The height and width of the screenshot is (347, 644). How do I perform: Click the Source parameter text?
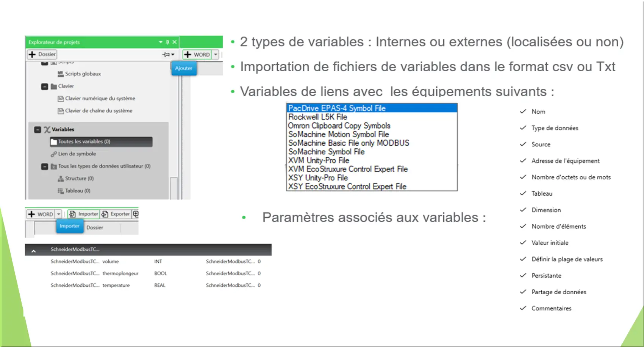pyautogui.click(x=541, y=144)
